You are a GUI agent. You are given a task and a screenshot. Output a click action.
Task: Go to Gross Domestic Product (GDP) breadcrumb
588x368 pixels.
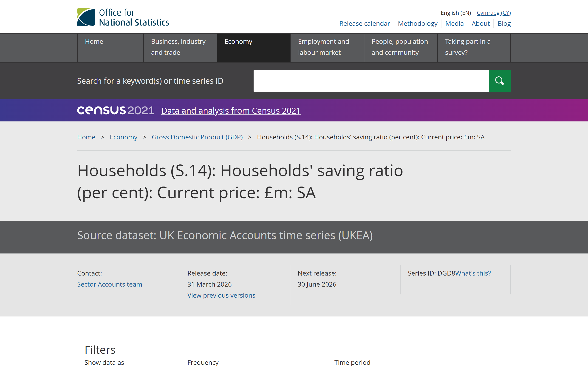(197, 137)
